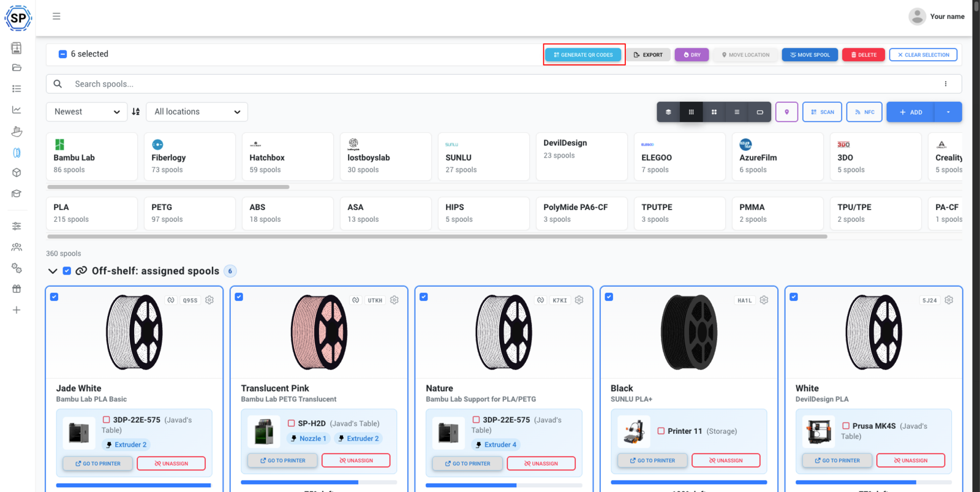The height and width of the screenshot is (492, 980).
Task: Focus the Search spools input field
Action: 503,84
